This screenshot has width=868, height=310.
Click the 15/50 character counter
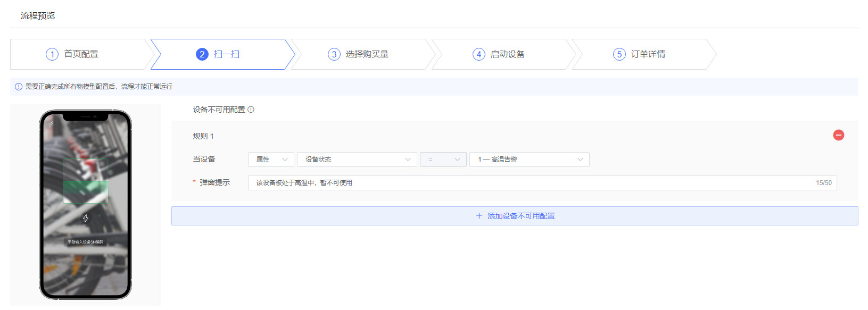[x=824, y=183]
